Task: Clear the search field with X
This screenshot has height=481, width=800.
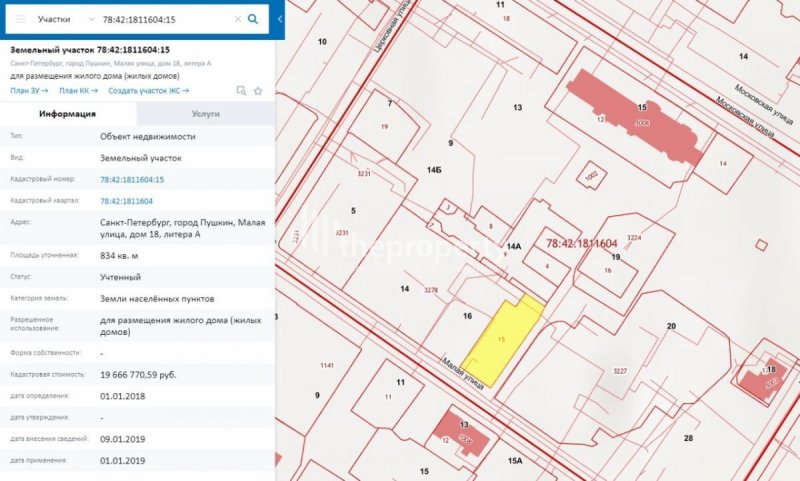Action: 237,19
